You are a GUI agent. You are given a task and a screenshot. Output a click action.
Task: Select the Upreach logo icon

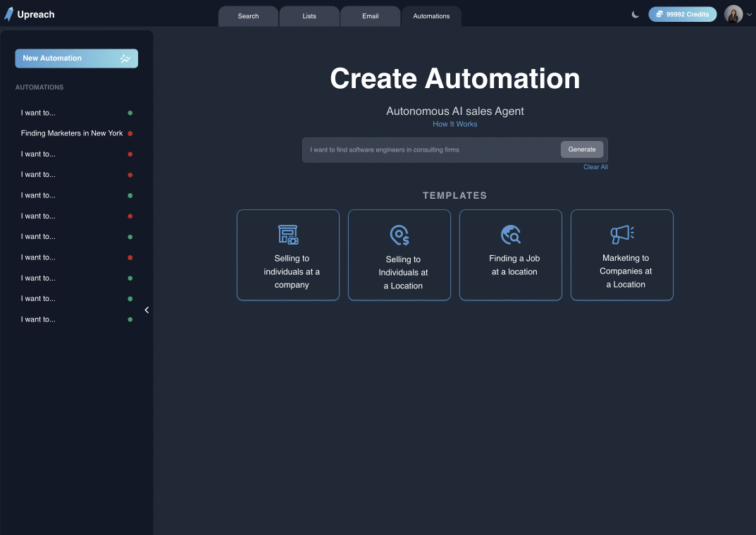pyautogui.click(x=8, y=13)
